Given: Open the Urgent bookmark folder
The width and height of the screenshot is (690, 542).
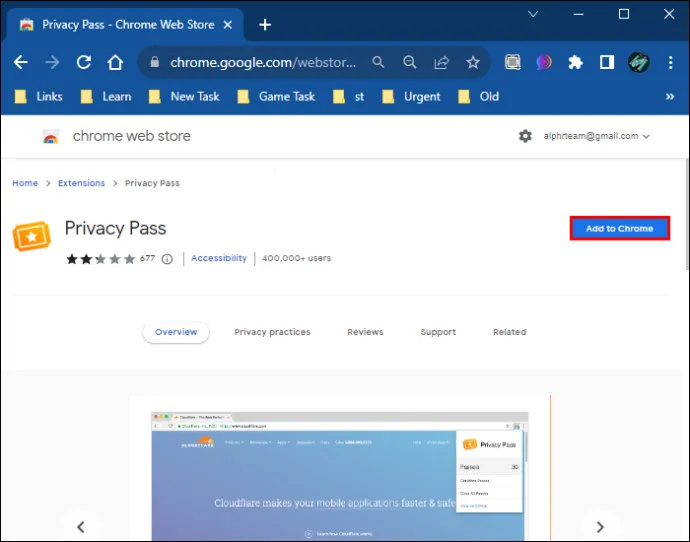Looking at the screenshot, I should [411, 96].
